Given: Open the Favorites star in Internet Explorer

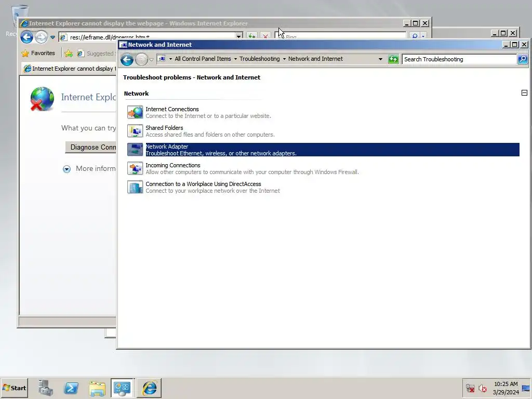Looking at the screenshot, I should 25,54.
